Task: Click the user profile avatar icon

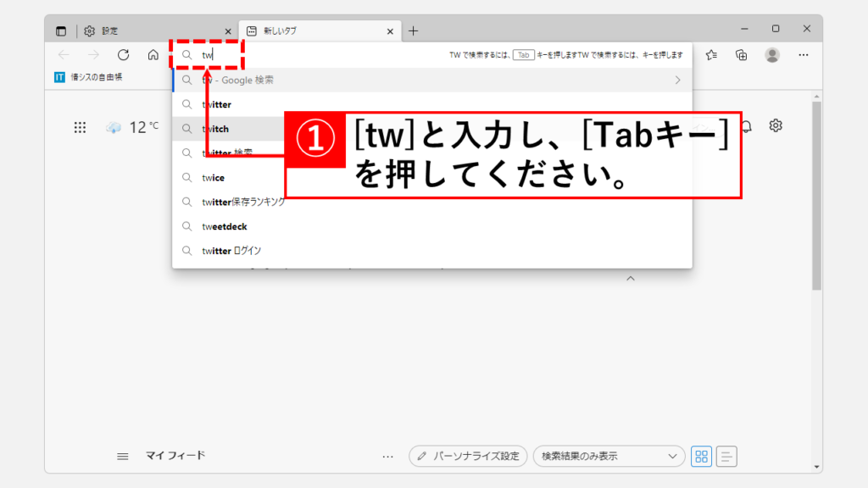Action: 772,55
